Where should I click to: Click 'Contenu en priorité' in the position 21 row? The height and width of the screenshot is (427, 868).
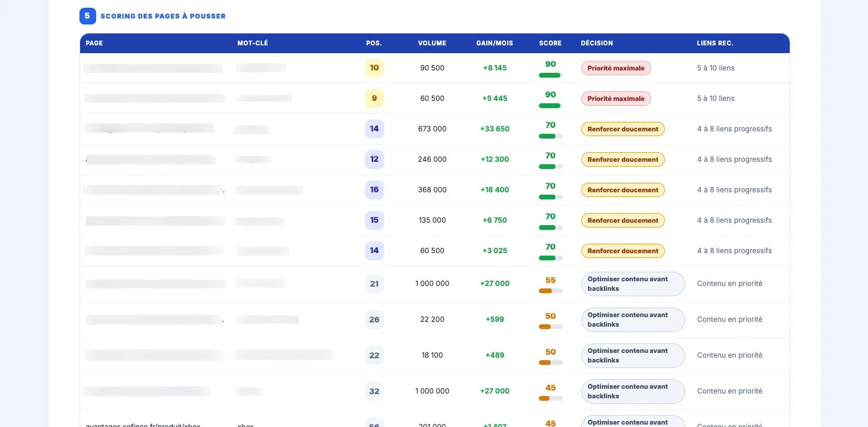coord(729,284)
